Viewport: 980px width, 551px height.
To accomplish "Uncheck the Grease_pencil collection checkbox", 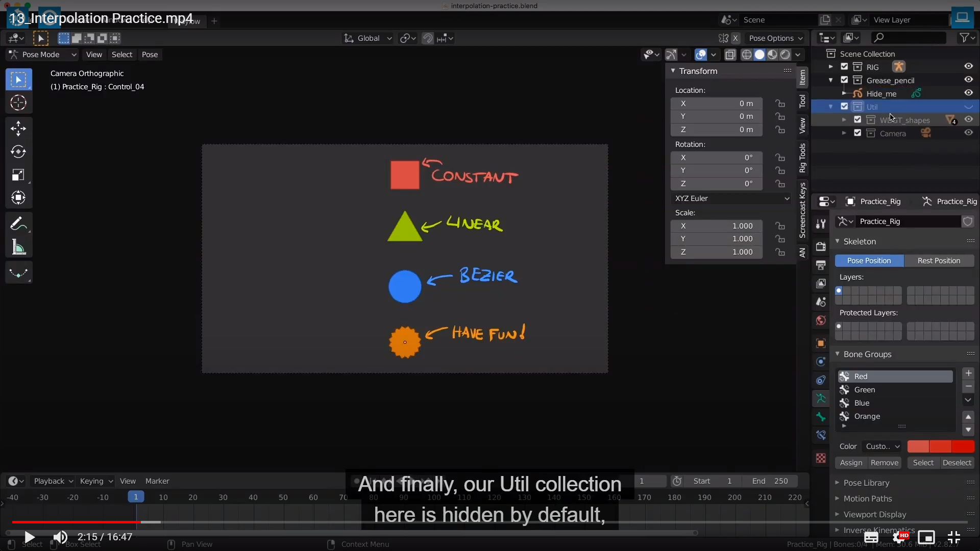I will click(x=844, y=80).
